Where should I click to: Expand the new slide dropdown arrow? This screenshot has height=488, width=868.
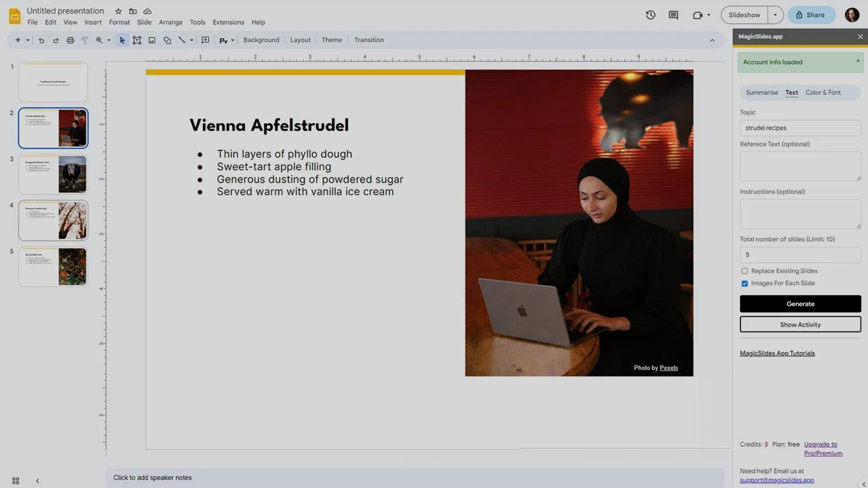pos(28,40)
